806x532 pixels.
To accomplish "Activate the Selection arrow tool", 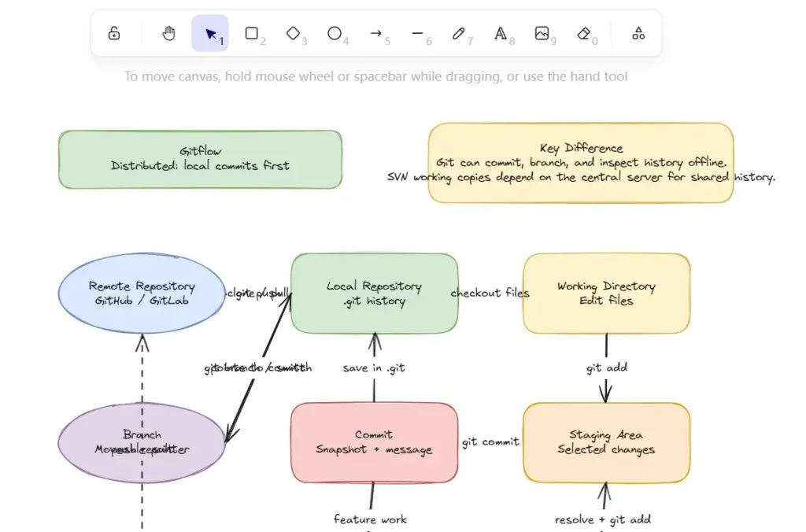I will point(210,34).
